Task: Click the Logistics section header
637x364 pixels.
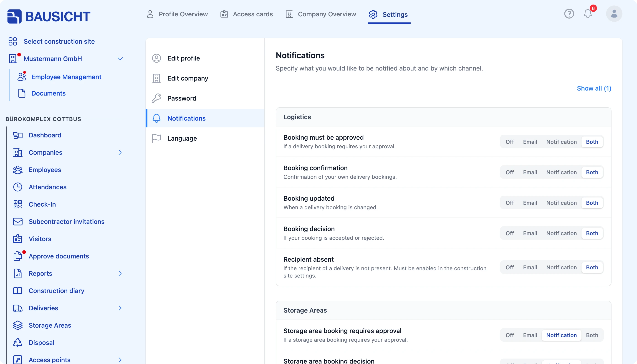Action: tap(443, 117)
